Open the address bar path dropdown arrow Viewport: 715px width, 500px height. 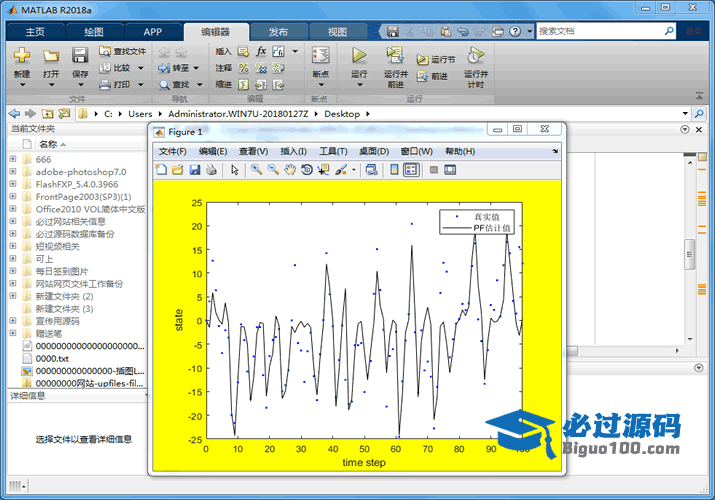tap(685, 113)
